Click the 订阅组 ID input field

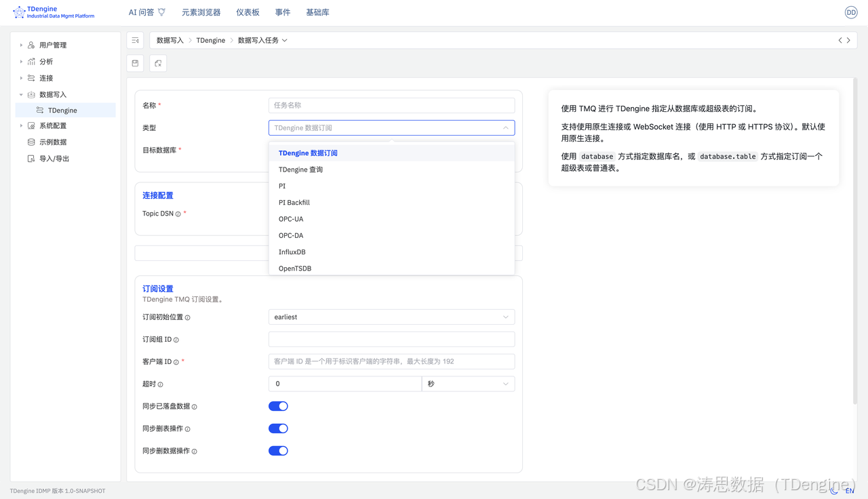click(391, 339)
